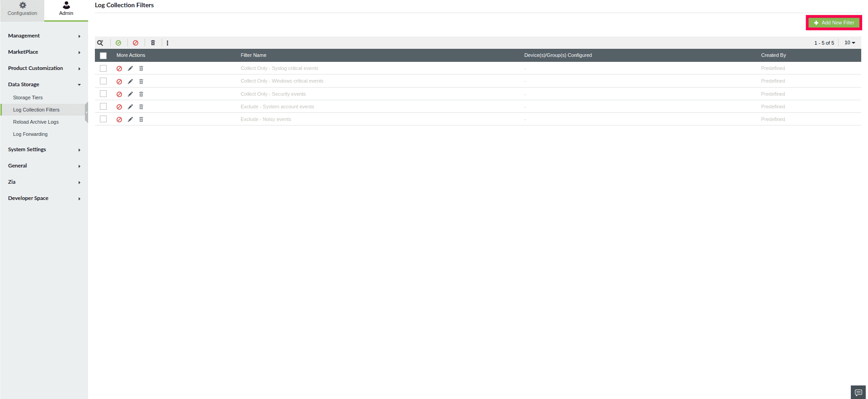Disable the Windows critical events filter
The width and height of the screenshot is (868, 399).
coord(119,81)
